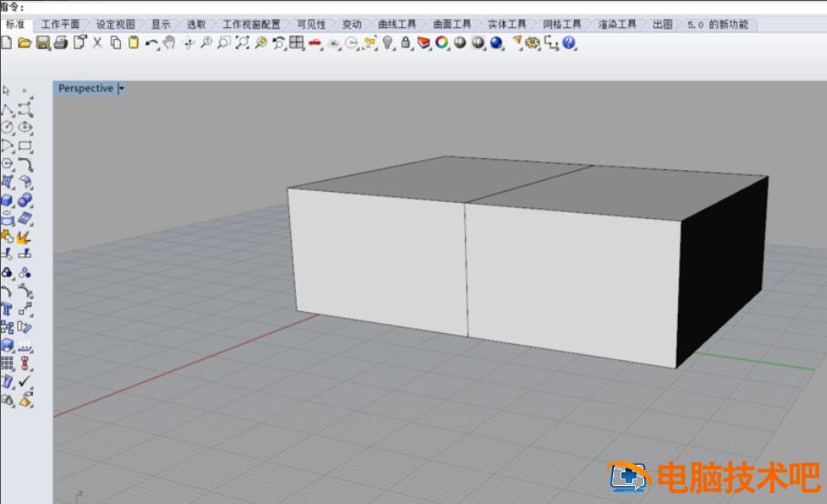
Task: Select the Zoom Window magnifier
Action: (x=224, y=44)
